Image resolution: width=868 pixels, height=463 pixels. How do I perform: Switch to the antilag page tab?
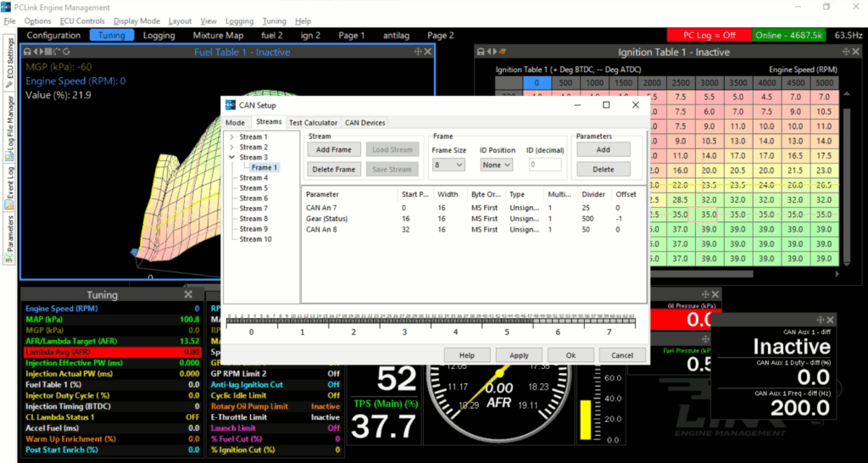[x=397, y=36]
